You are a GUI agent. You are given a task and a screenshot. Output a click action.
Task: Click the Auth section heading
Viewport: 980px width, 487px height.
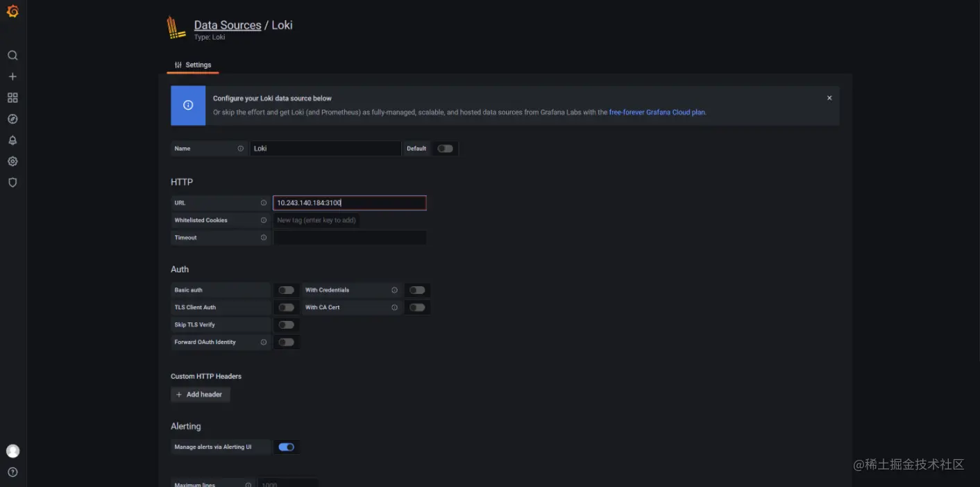[180, 270]
